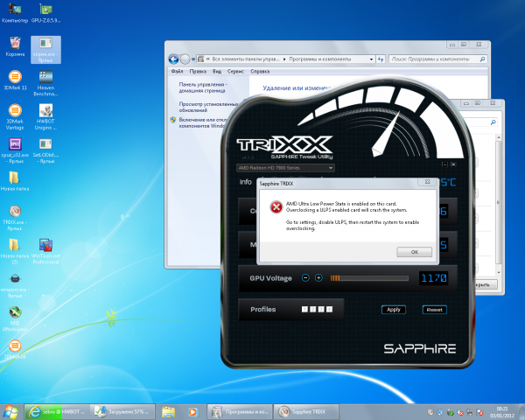Open the Корзина recycle bin icon

[15, 47]
